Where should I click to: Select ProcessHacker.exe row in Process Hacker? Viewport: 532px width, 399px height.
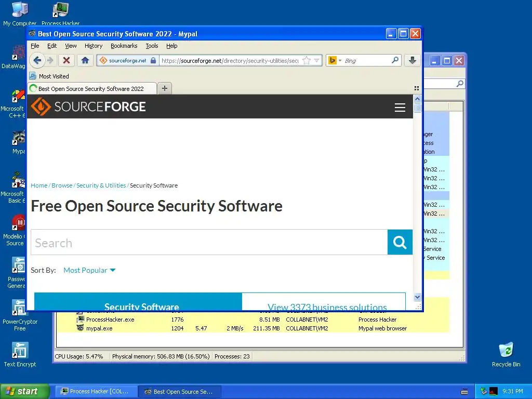pos(253,320)
